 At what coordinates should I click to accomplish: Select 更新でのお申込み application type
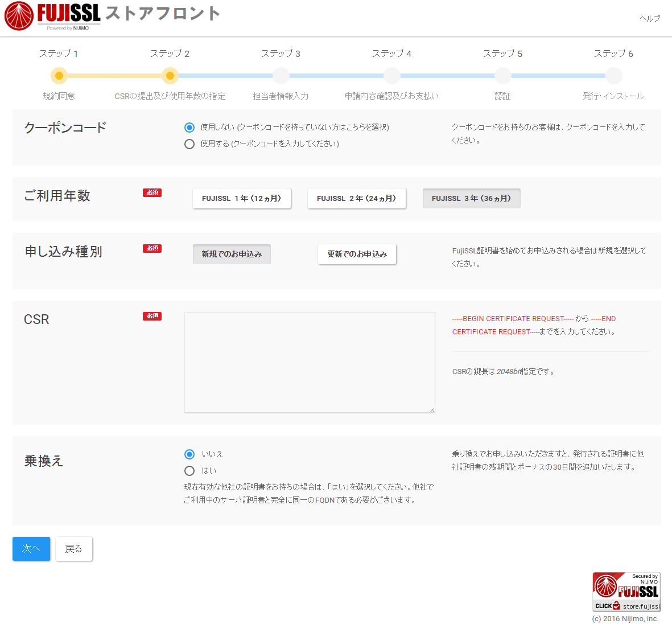click(x=357, y=254)
